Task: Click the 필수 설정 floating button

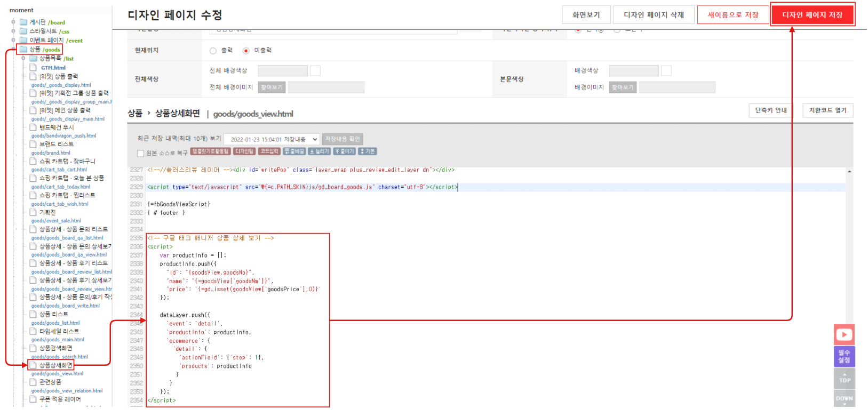Action: (844, 356)
